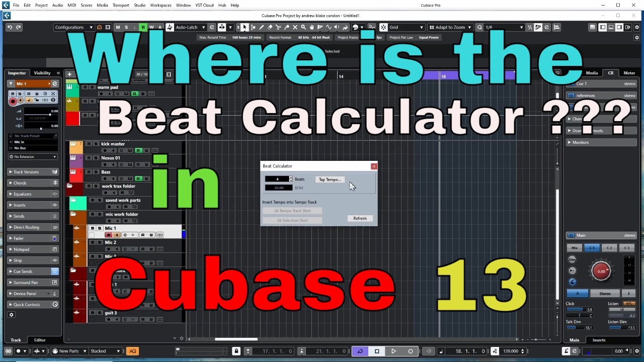644x362 pixels.
Task: Select the Draw pencil tool
Action: (261, 27)
